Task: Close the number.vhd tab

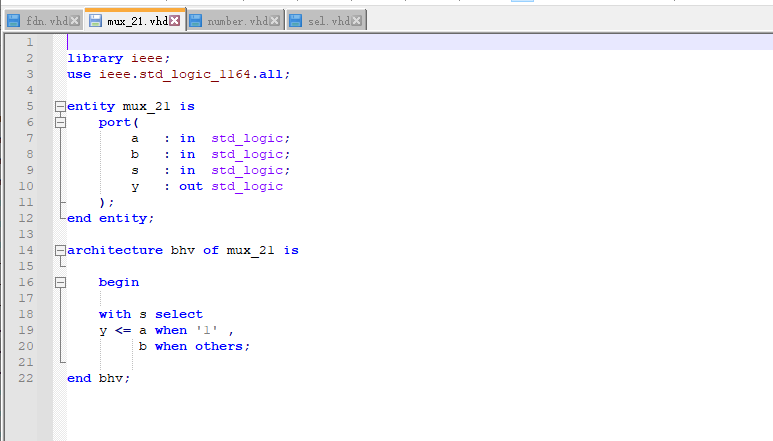Action: click(275, 21)
